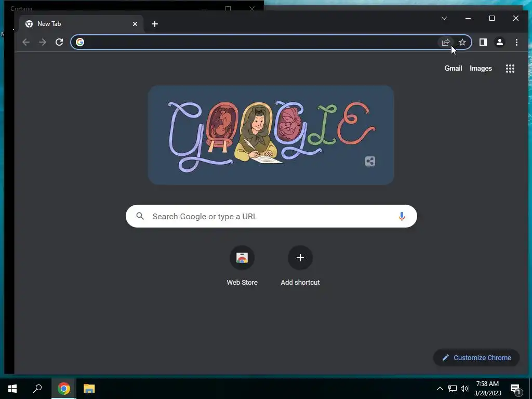Start voice search with the microphone
This screenshot has width=532, height=399.
coord(402,216)
